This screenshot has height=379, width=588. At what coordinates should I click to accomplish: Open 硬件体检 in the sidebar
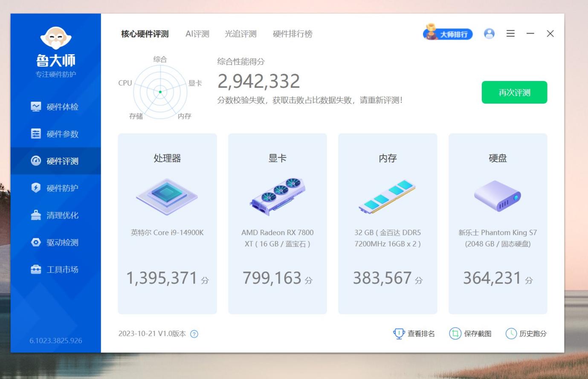tap(55, 107)
